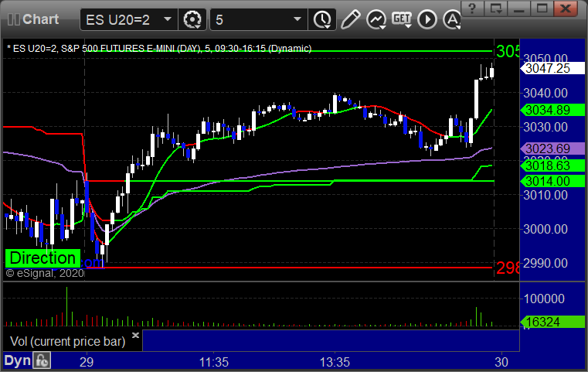Image resolution: width=588 pixels, height=372 pixels.
Task: Click the 3030.00 price axis label
Action: point(546,128)
